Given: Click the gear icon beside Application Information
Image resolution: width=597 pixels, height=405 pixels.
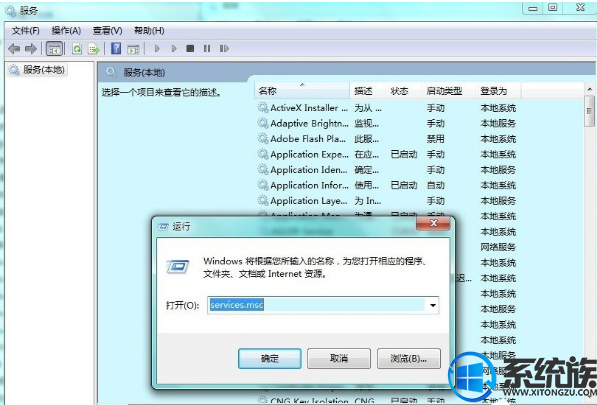Looking at the screenshot, I should pos(263,185).
